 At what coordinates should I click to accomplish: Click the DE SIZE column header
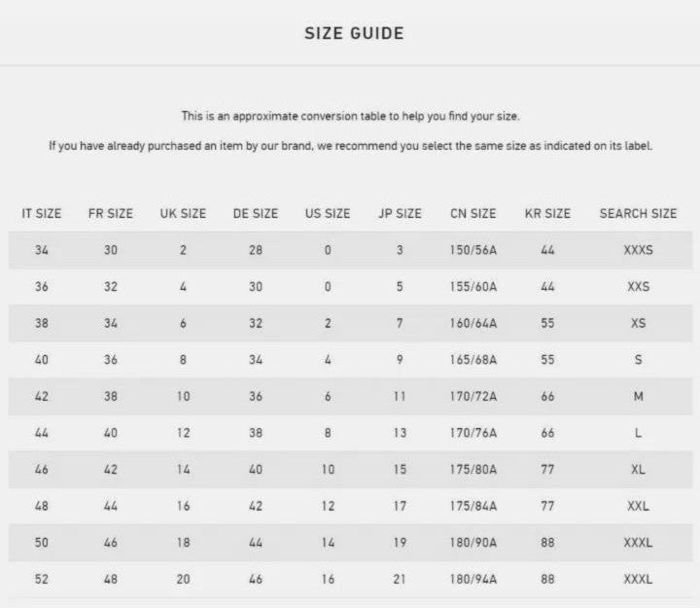click(x=256, y=214)
